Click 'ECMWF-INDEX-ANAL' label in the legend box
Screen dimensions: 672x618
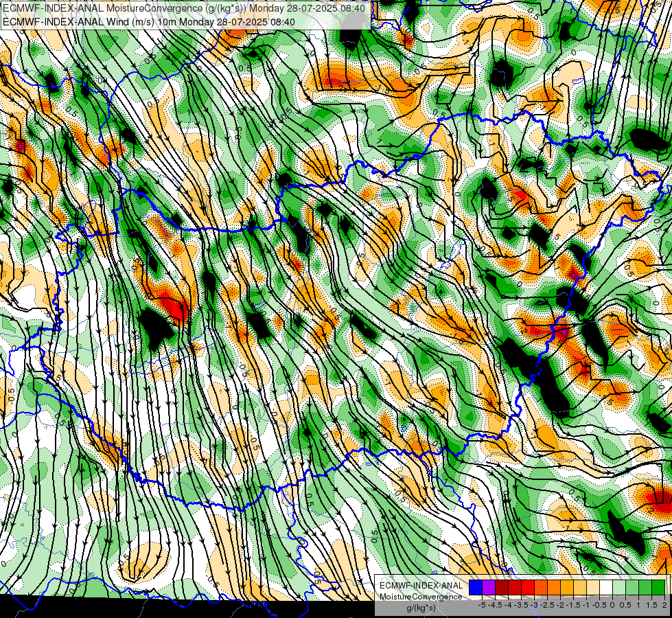click(421, 586)
